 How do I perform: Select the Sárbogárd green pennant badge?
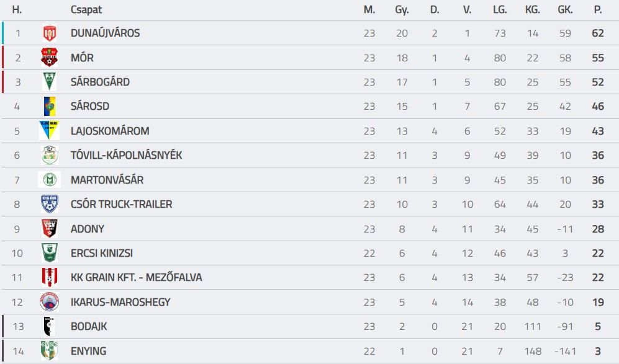(49, 82)
